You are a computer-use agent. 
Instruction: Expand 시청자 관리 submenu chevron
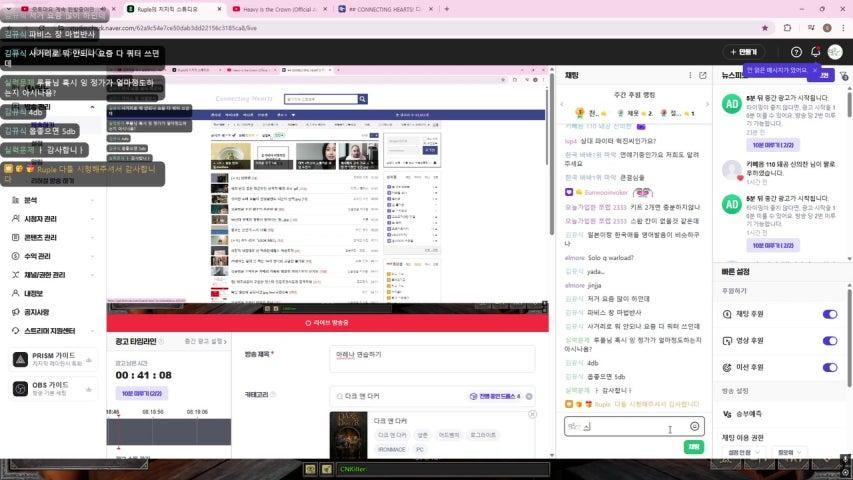[x=92, y=219]
